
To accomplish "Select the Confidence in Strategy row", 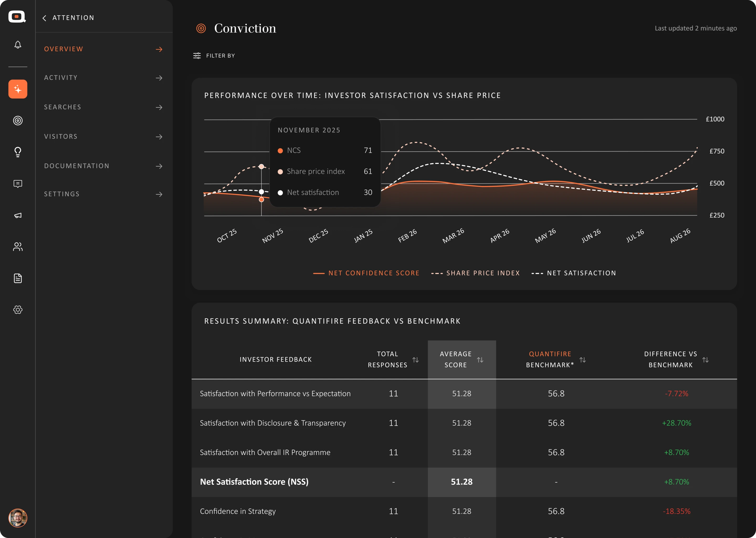I will click(x=464, y=511).
